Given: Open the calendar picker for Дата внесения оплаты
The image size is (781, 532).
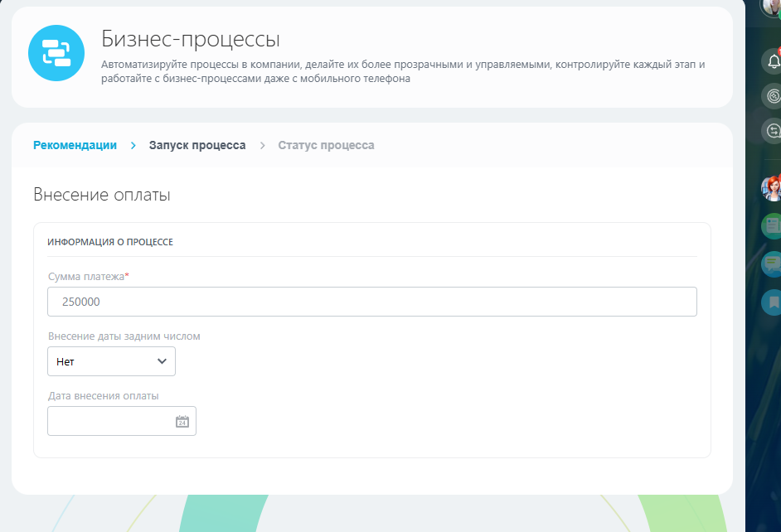Looking at the screenshot, I should [182, 422].
